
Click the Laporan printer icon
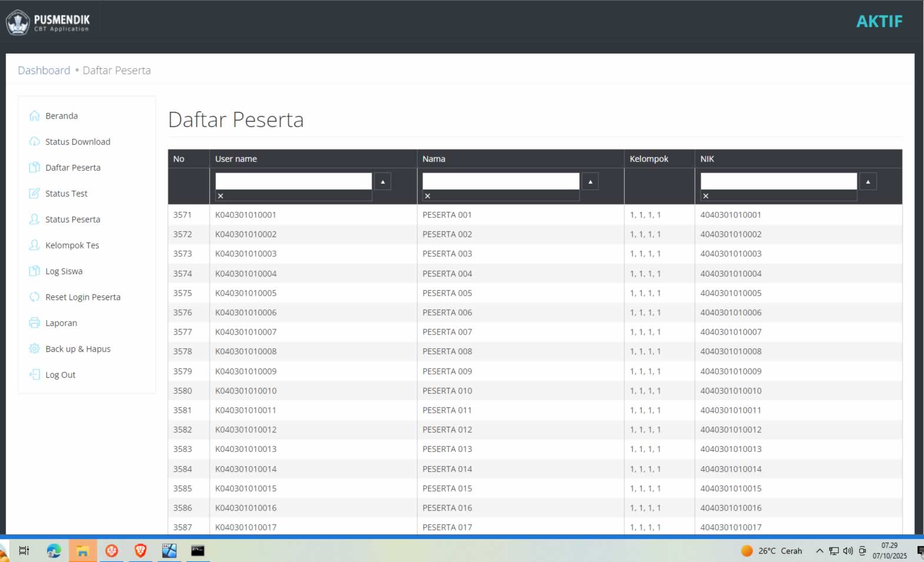click(x=35, y=323)
